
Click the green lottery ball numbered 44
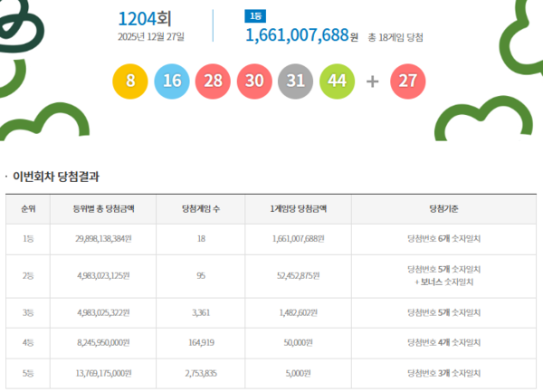pyautogui.click(x=337, y=81)
